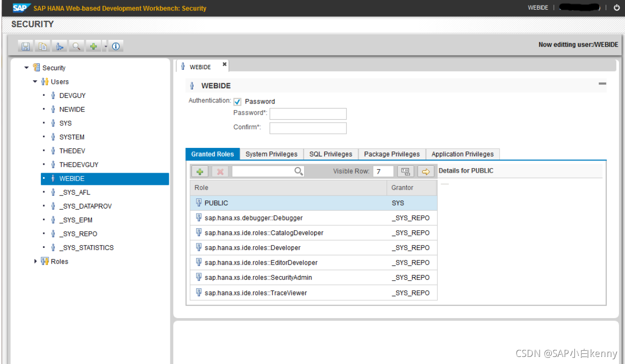The image size is (625, 364).
Task: Click the WEBIDE username in top header
Action: [538, 8]
